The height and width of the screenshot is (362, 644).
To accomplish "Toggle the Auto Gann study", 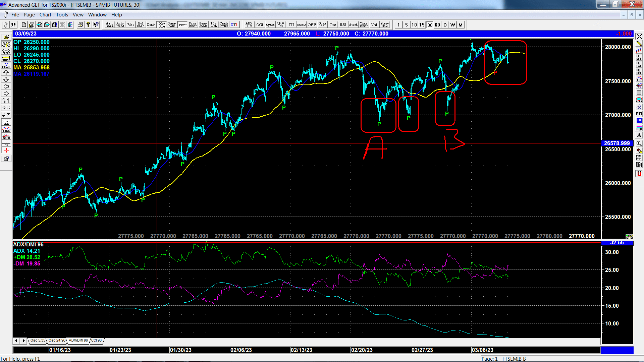I will pos(110,25).
